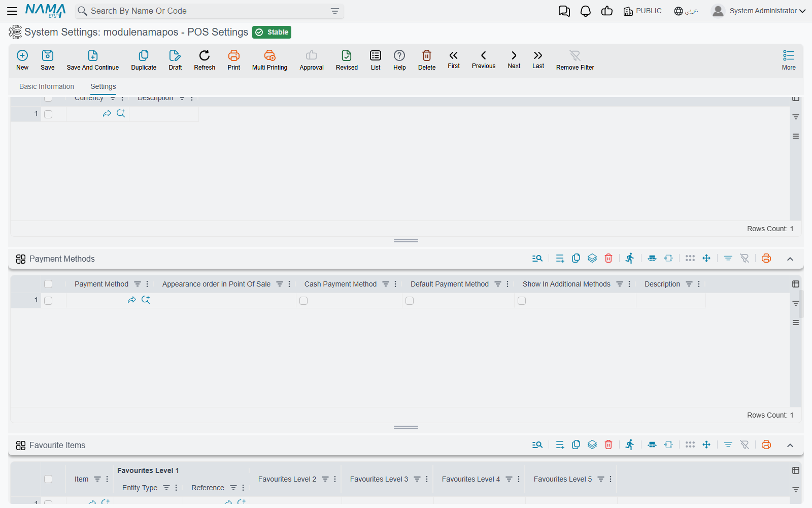
Task: Add row in Payment Methods grid
Action: click(560, 259)
